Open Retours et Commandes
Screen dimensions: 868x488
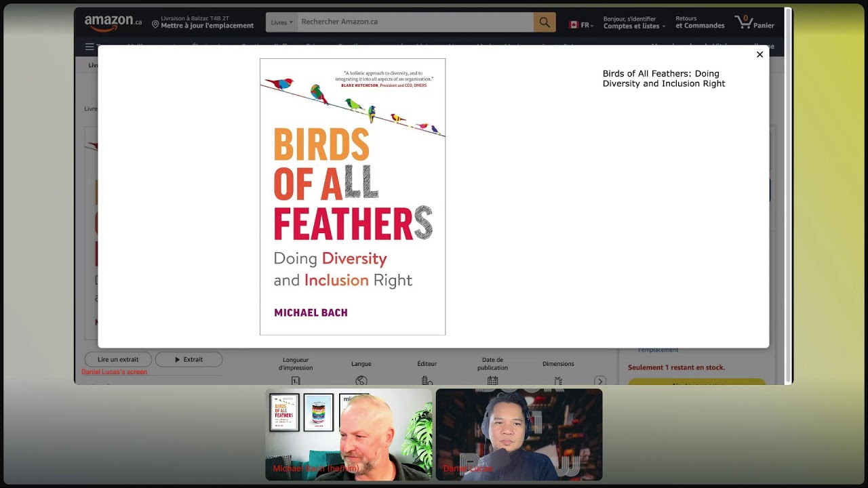click(700, 22)
